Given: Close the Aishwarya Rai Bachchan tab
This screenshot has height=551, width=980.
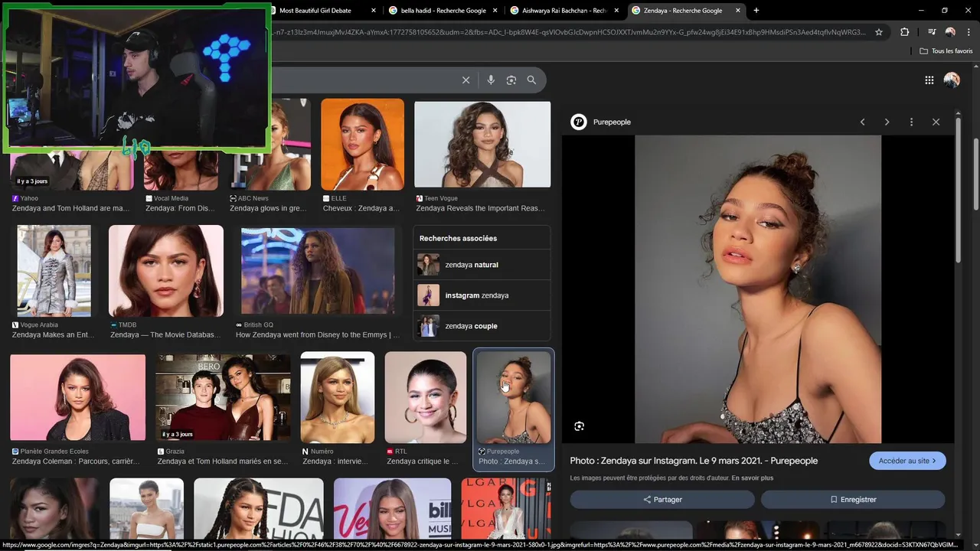Looking at the screenshot, I should [x=616, y=11].
